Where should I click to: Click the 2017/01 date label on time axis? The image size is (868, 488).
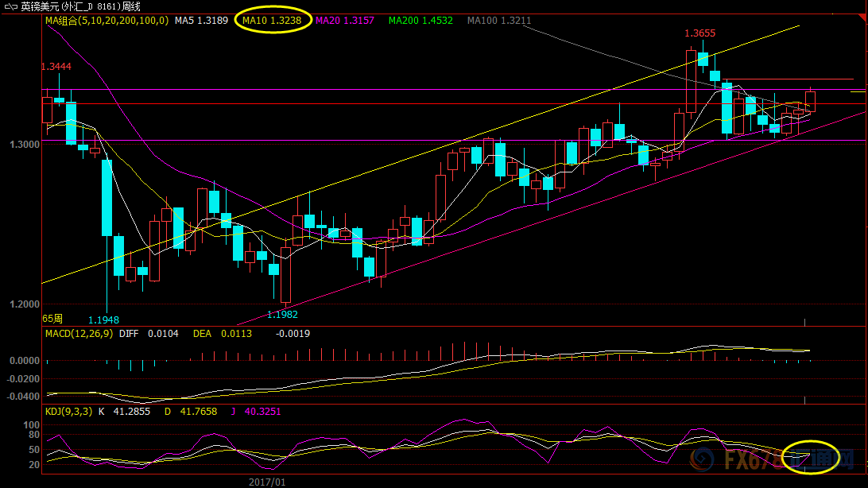tap(267, 482)
